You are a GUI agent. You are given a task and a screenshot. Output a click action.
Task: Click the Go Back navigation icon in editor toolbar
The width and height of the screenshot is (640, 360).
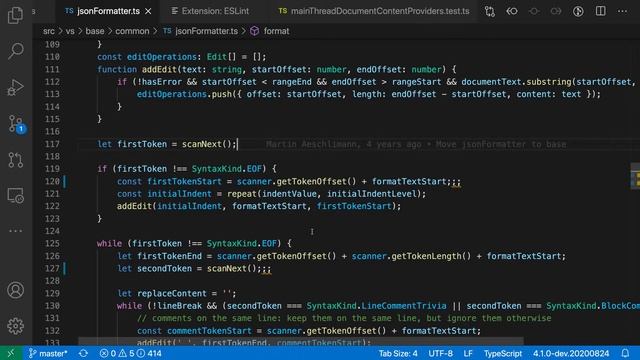(512, 11)
